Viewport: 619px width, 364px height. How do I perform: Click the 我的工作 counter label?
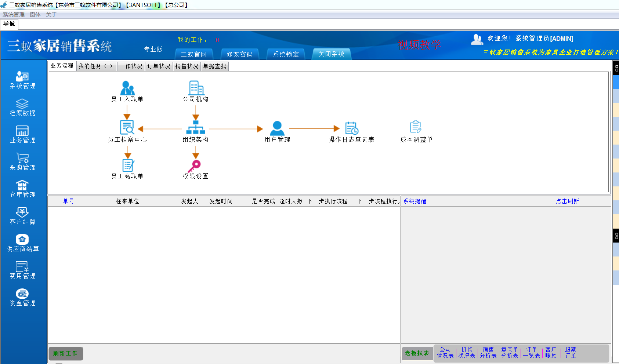click(192, 40)
